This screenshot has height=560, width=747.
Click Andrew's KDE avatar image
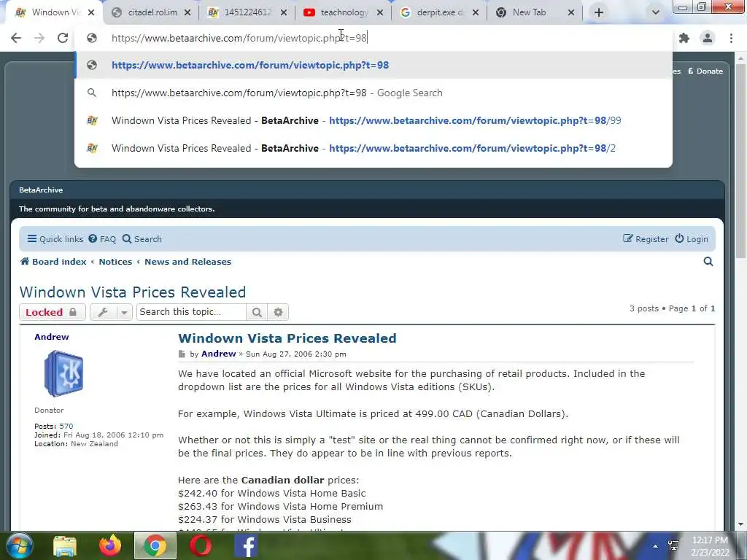click(63, 373)
